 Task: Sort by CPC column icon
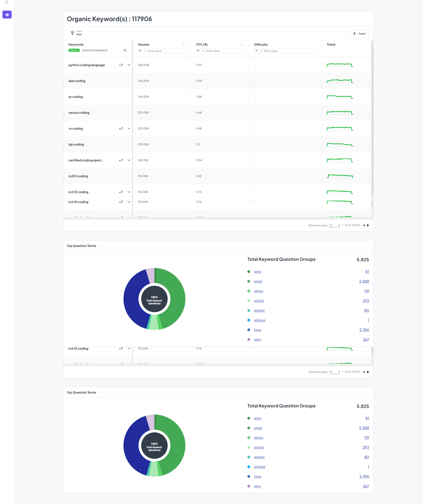(241, 45)
